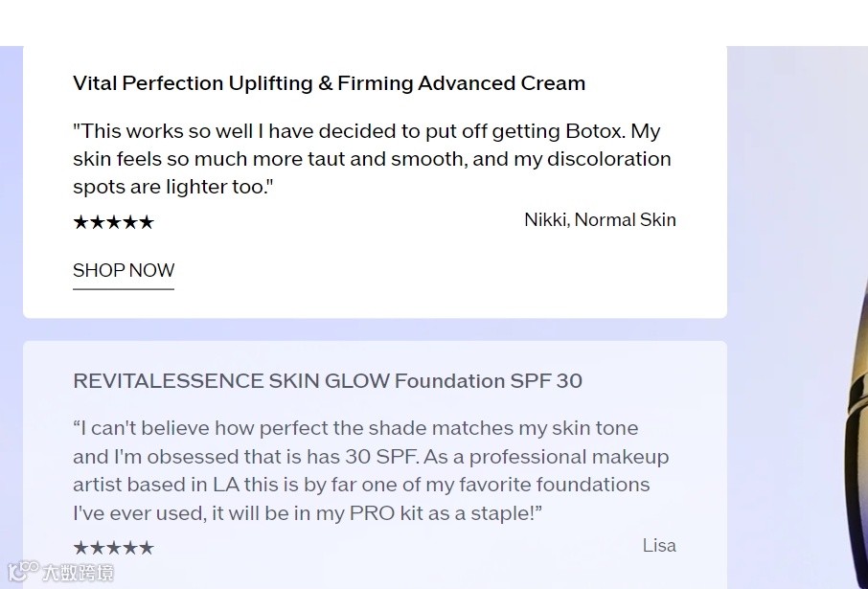This screenshot has height=589, width=868.
Task: Click the watermark logo icon at bottom left
Action: (x=22, y=571)
